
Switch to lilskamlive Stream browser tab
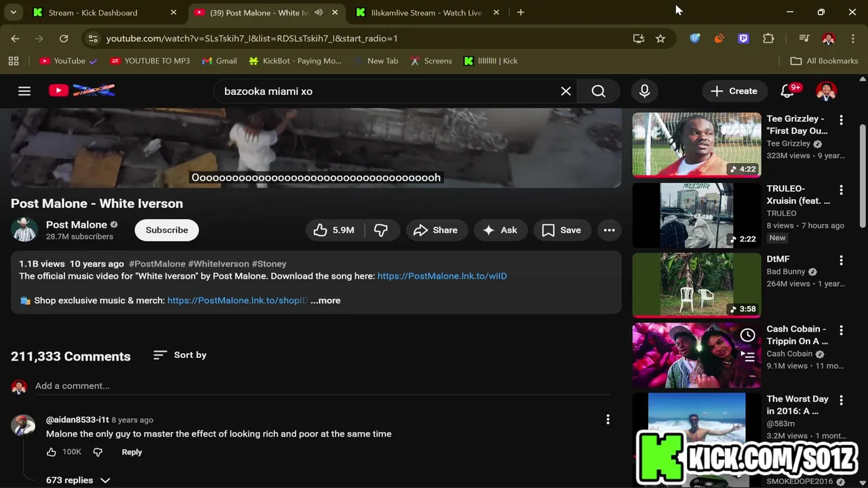click(427, 12)
